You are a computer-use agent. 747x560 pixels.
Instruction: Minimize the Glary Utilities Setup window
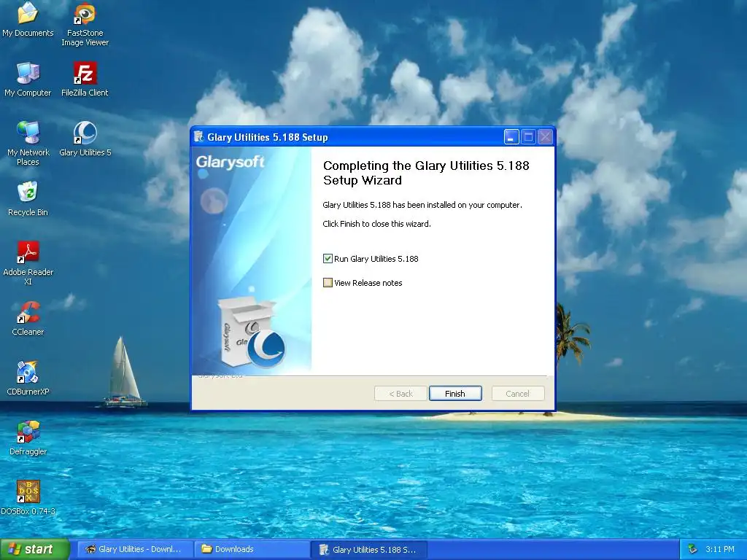coord(511,137)
